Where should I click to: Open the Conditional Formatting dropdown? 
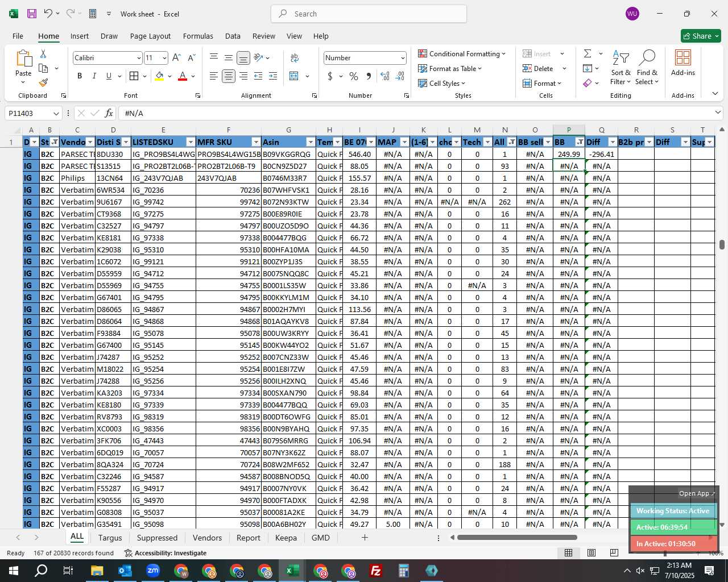point(462,53)
